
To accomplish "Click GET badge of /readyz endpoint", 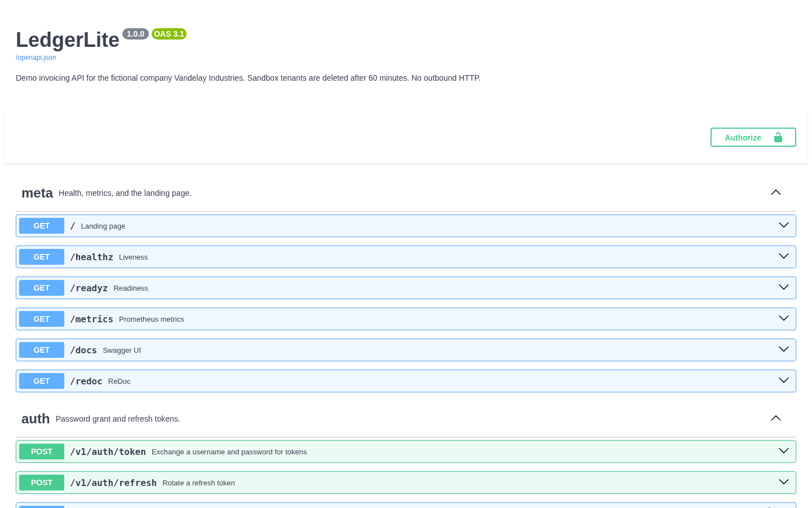I will tap(42, 288).
